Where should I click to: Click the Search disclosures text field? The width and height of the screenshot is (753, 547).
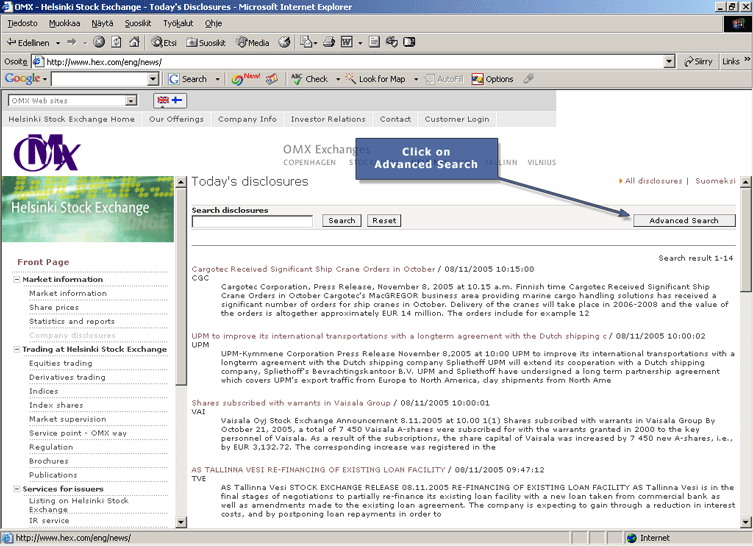coord(252,221)
